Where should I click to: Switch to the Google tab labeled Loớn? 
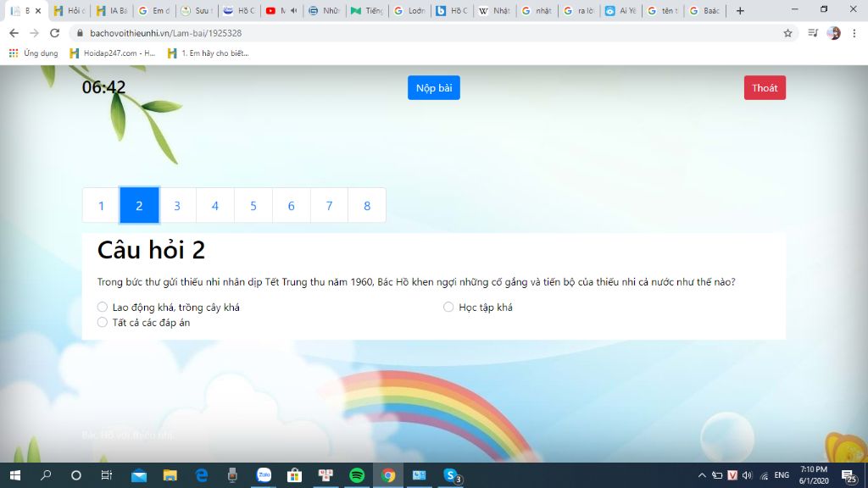[410, 10]
